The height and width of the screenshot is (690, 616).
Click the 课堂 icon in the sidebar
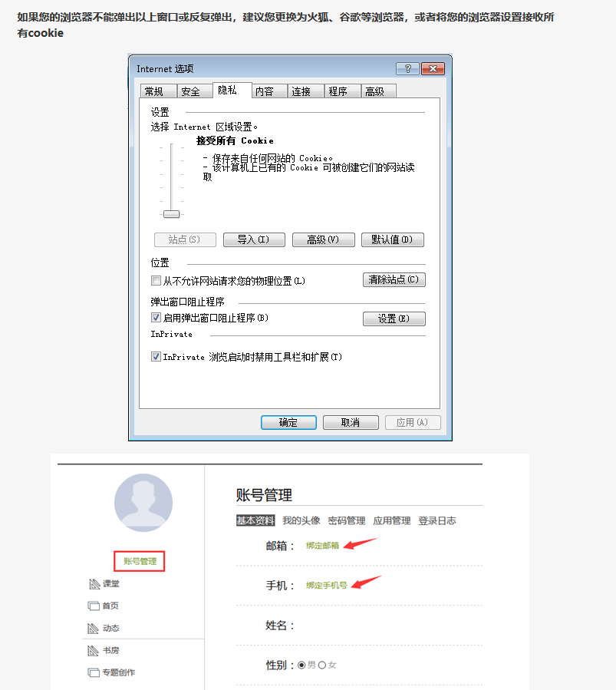coord(94,584)
